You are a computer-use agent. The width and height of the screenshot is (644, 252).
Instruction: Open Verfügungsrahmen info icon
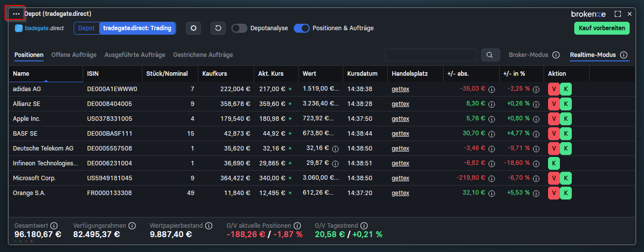coord(132,226)
